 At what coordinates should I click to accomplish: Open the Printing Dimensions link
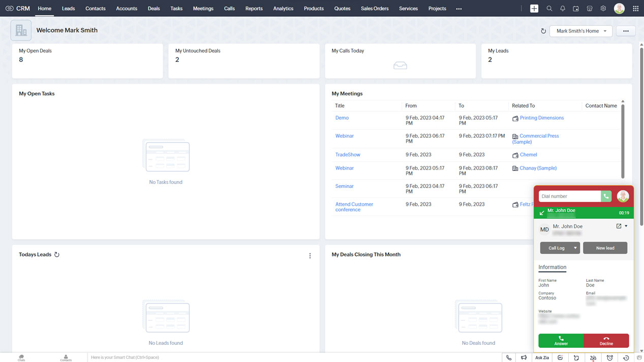coord(541,118)
